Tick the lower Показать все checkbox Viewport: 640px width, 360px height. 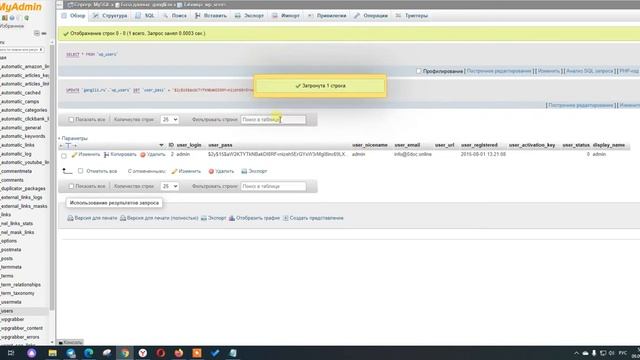[71, 186]
